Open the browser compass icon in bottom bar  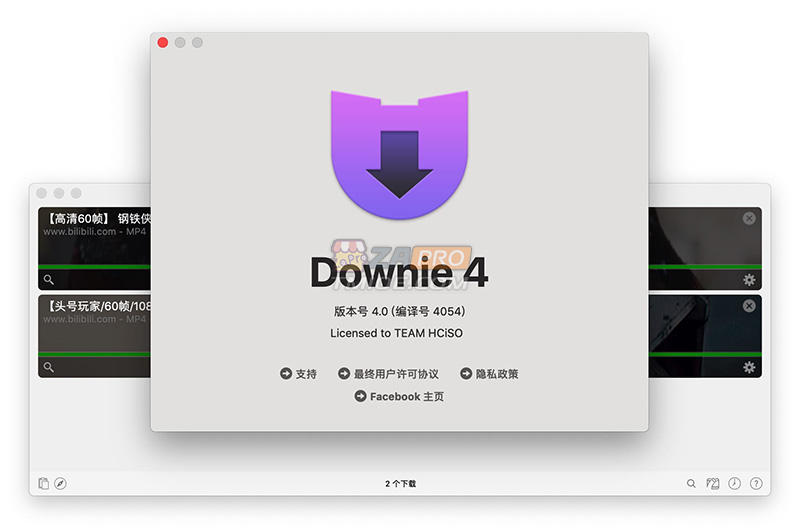coord(60,483)
